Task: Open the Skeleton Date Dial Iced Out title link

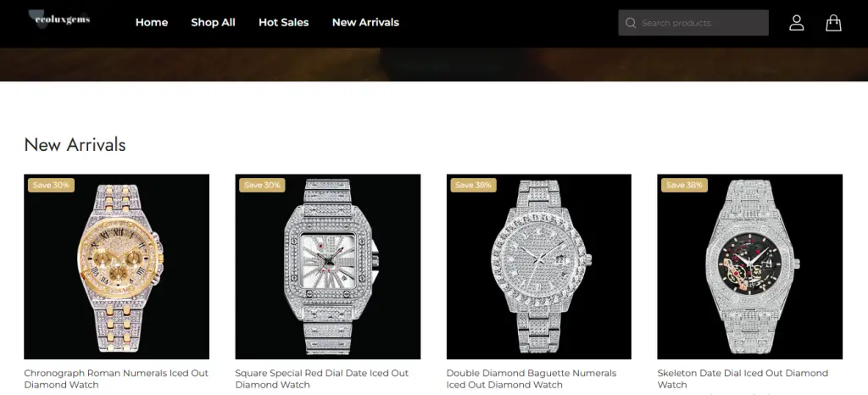Action: [743, 379]
